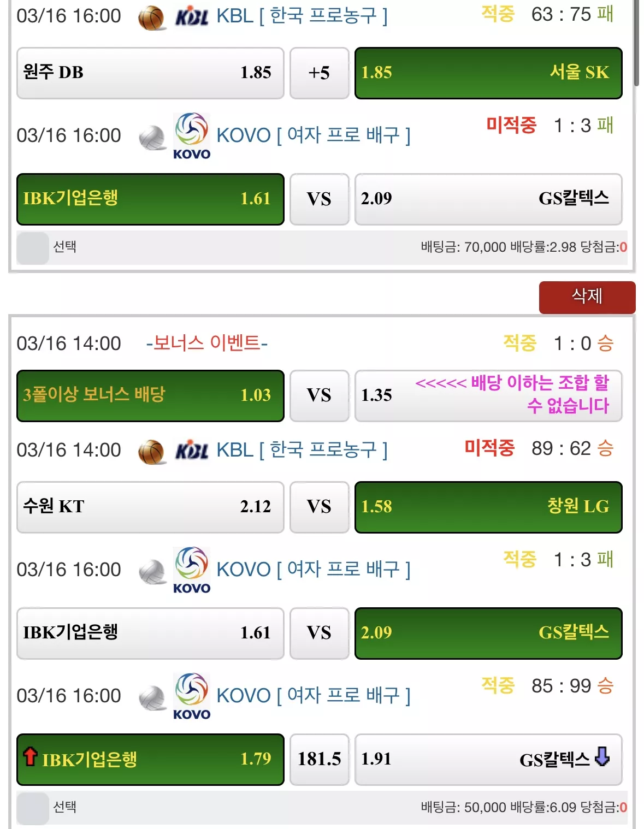Click the +5 handicap box
The width and height of the screenshot is (644, 829).
pos(320,73)
